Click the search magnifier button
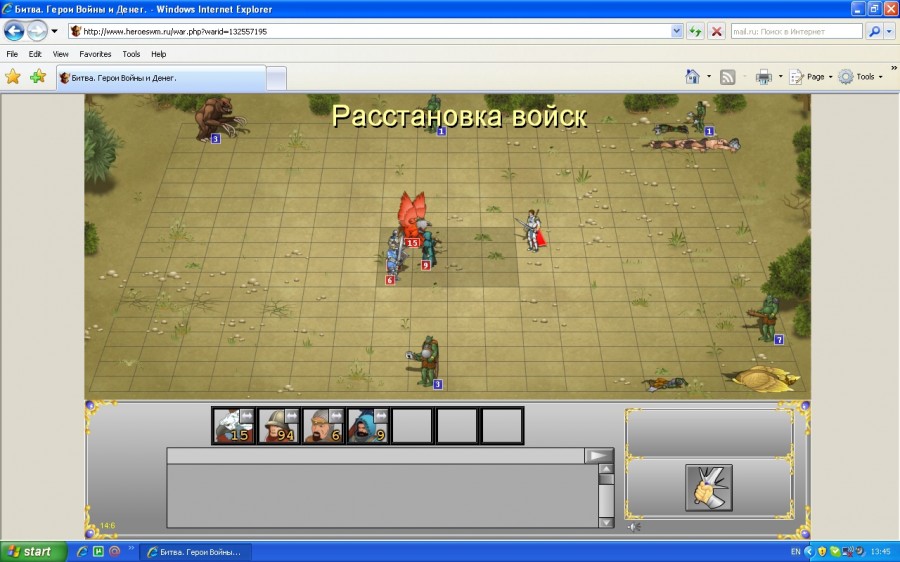This screenshot has height=562, width=900. tap(874, 32)
